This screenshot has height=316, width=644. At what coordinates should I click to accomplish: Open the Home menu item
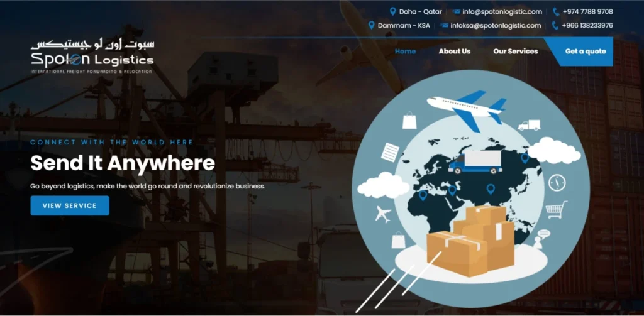click(405, 52)
